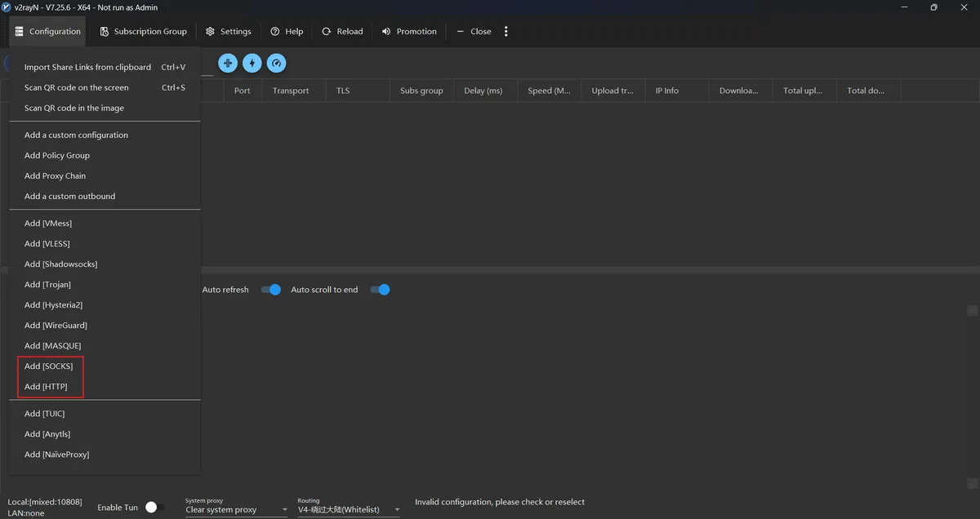Select Add [Shadowsocks] menu entry
This screenshot has height=519, width=980.
click(x=105, y=264)
